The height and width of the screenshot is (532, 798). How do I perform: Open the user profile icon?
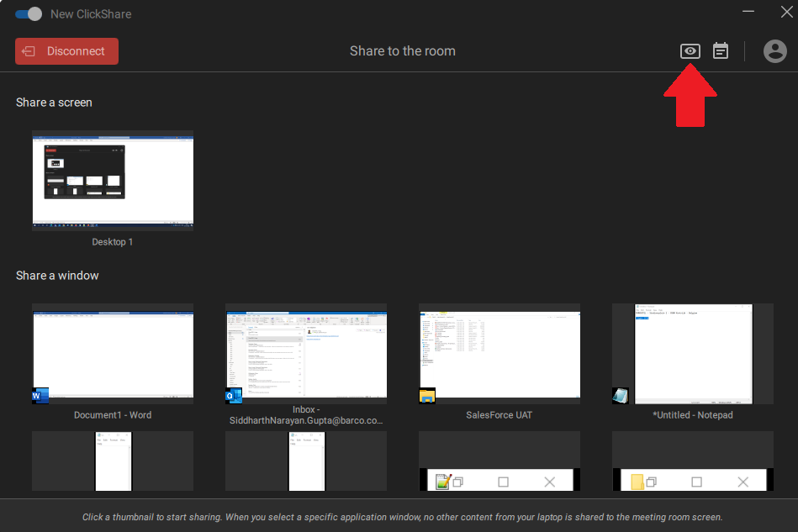(774, 51)
